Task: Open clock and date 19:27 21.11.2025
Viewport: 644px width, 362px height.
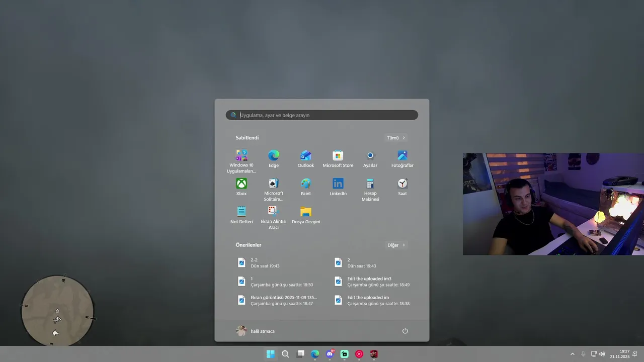Action: coord(620,354)
